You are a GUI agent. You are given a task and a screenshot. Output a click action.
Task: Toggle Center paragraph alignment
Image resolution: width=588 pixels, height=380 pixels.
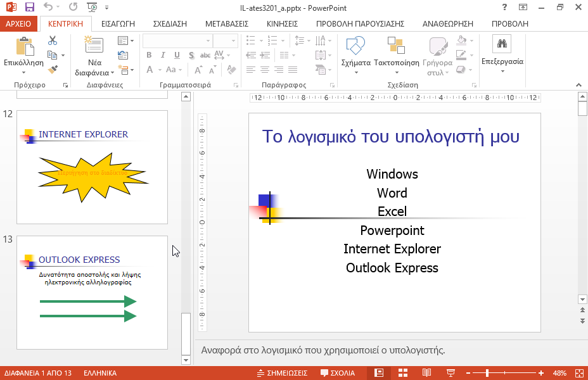(265, 69)
